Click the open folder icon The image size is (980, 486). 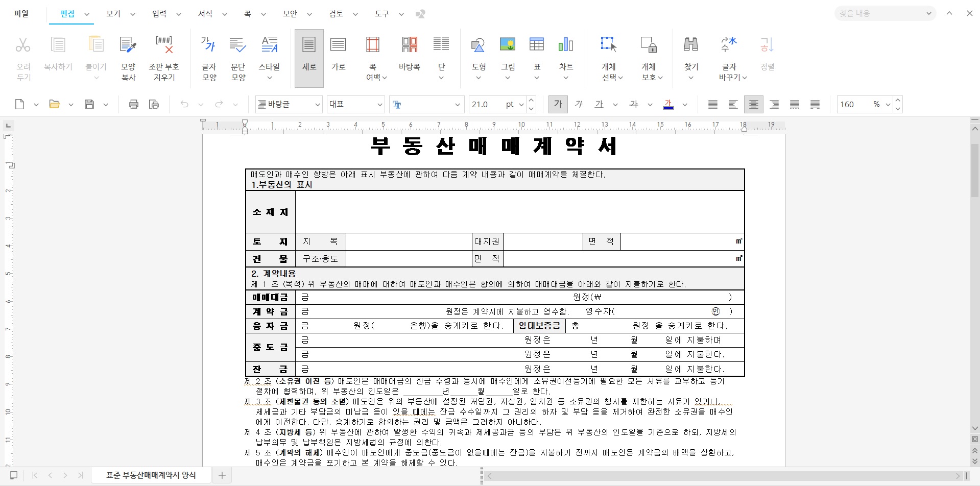tap(54, 104)
